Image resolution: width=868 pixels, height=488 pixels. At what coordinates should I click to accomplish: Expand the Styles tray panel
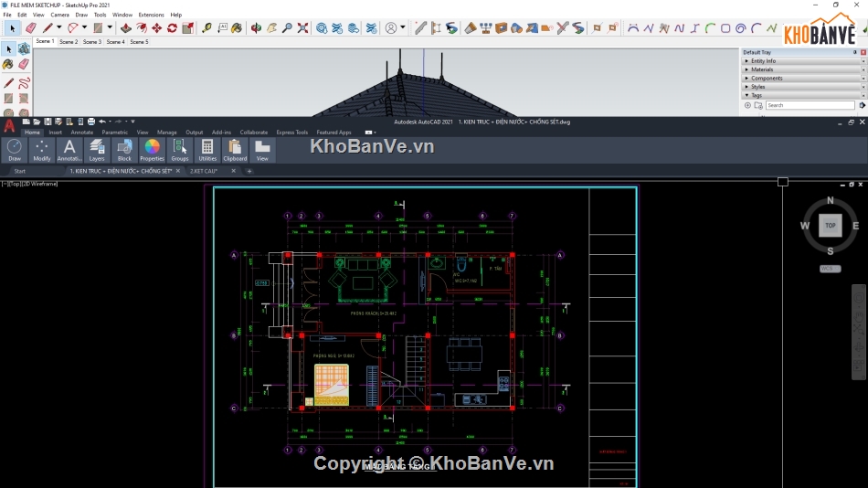tap(803, 87)
